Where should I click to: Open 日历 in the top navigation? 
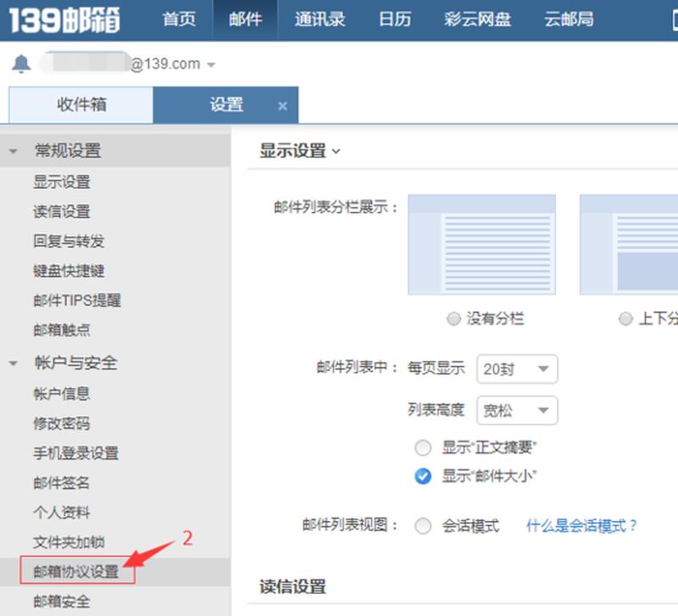pos(395,19)
